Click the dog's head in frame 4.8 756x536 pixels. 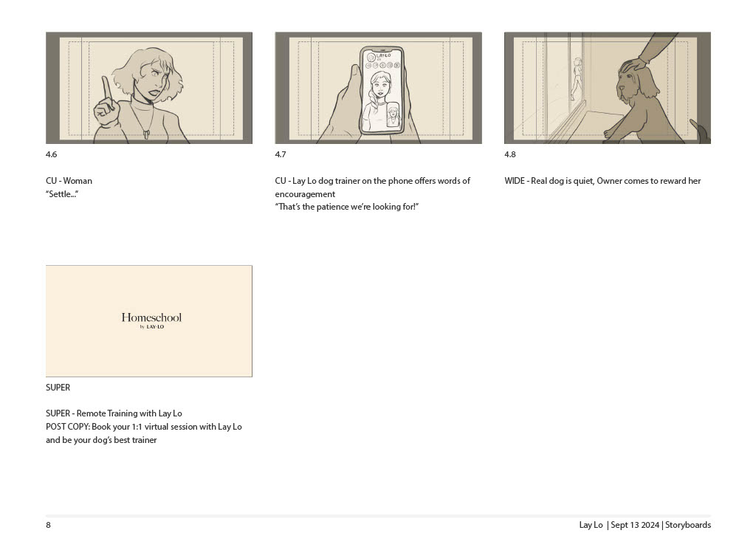[x=636, y=83]
